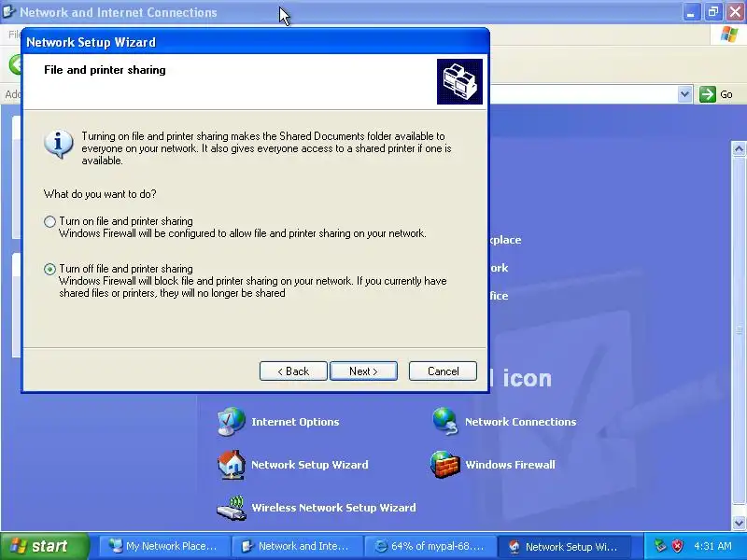Open Wireless Network Setup Wizard icon

(x=231, y=508)
